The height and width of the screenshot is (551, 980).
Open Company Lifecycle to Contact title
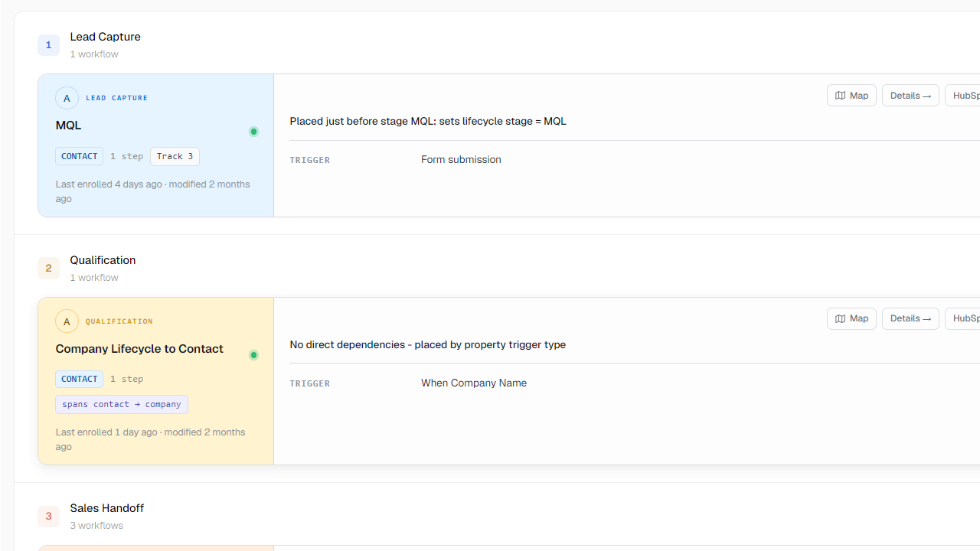pos(139,349)
